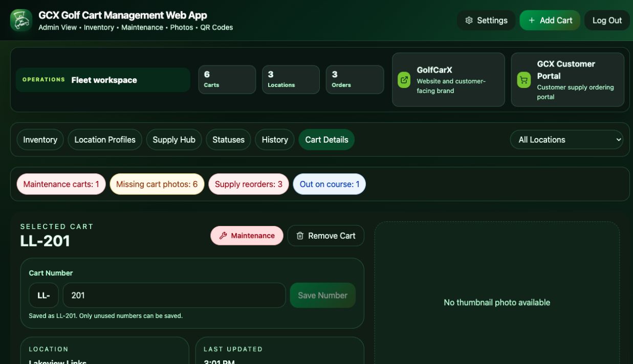
Task: Open the Location Profiles tab
Action: click(105, 140)
